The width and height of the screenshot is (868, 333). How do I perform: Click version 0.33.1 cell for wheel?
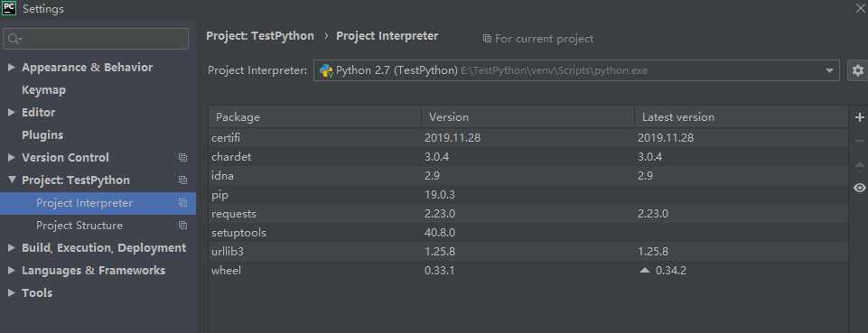tap(440, 271)
